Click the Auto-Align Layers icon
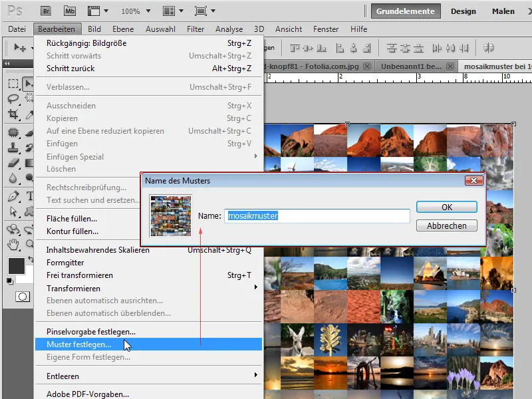This screenshot has width=532, height=399. point(488,48)
